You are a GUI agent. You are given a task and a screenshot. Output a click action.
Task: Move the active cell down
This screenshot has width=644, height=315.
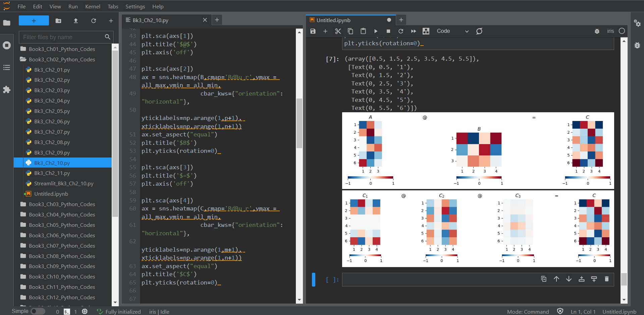[569, 279]
